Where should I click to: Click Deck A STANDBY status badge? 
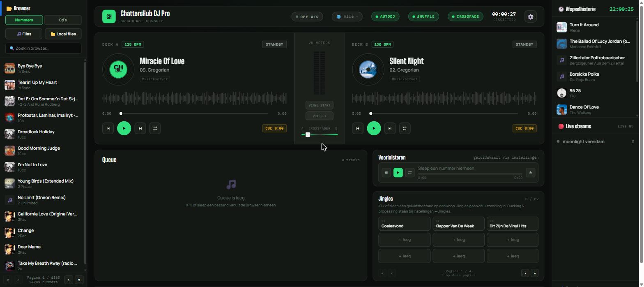274,44
